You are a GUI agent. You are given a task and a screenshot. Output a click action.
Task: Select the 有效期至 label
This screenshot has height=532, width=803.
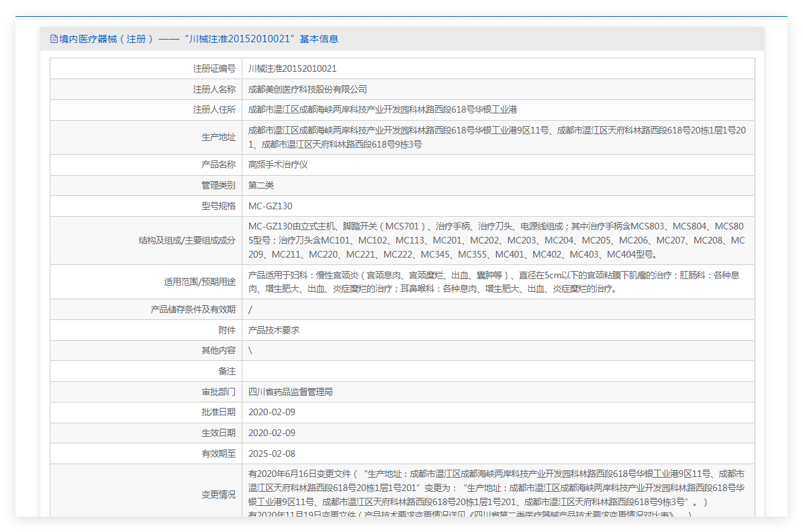point(219,454)
